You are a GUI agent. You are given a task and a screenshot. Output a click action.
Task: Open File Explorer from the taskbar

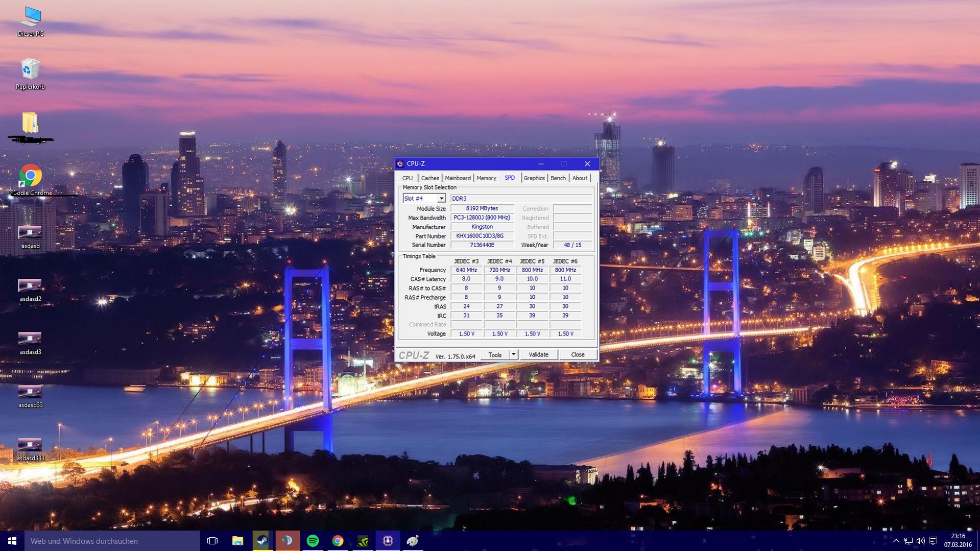coord(237,541)
